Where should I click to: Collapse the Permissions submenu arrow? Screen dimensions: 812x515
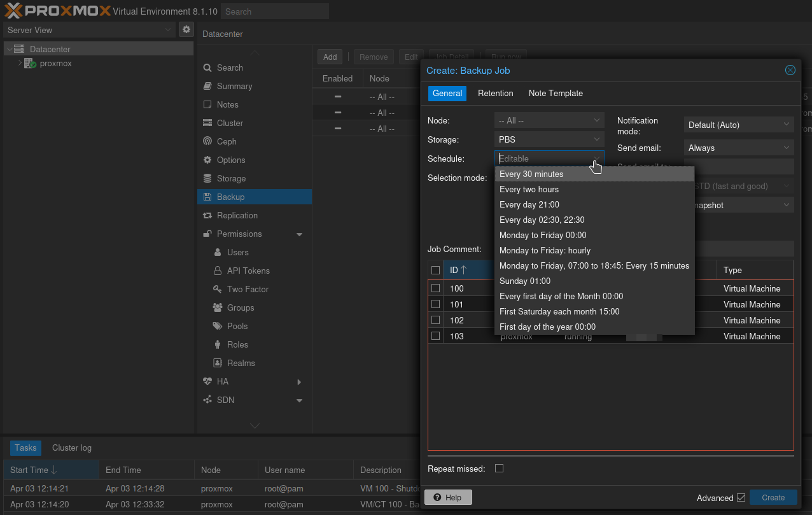pyautogui.click(x=300, y=234)
